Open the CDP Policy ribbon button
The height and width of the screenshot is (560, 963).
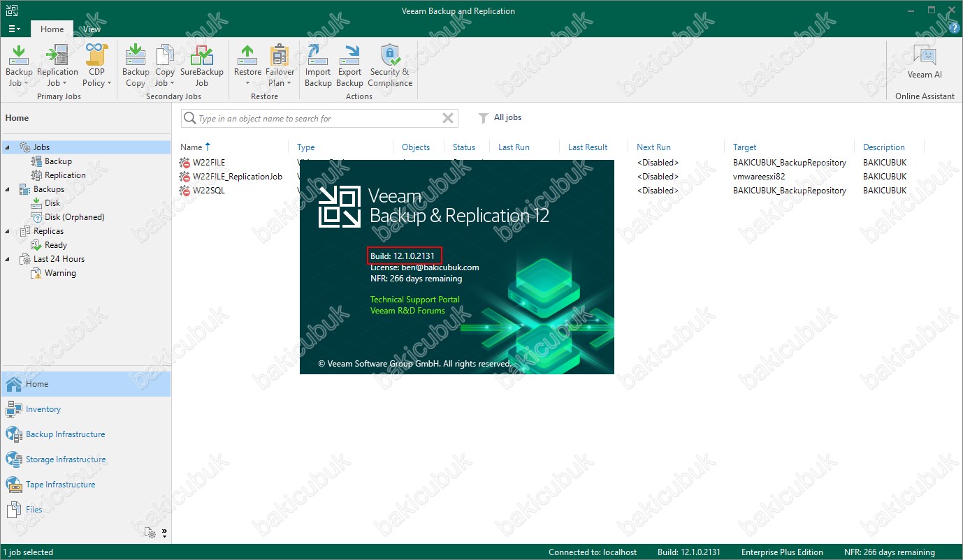tap(96, 66)
